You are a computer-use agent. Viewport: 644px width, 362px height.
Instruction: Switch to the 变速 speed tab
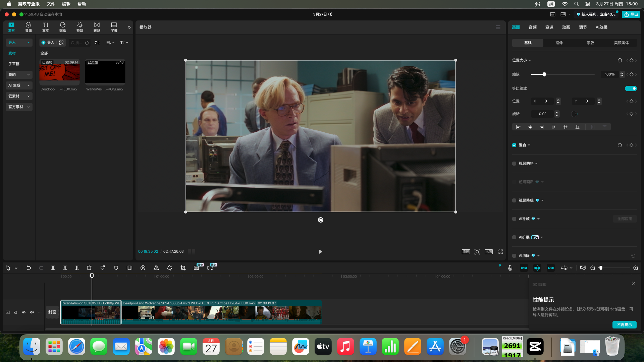point(549,27)
